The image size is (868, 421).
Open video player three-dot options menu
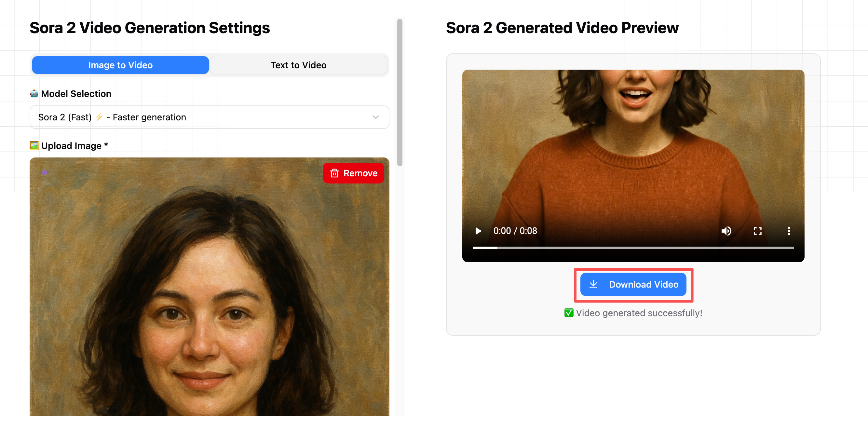789,231
